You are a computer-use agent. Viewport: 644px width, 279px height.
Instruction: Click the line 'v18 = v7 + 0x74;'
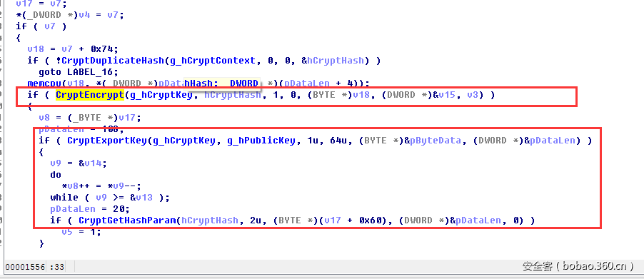73,49
